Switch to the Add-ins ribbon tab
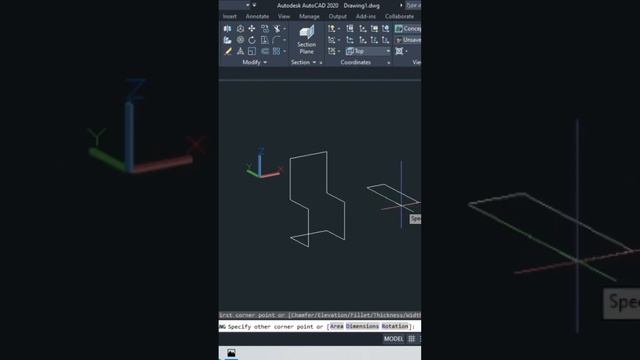Screen dimensions: 640x360 pos(366,16)
